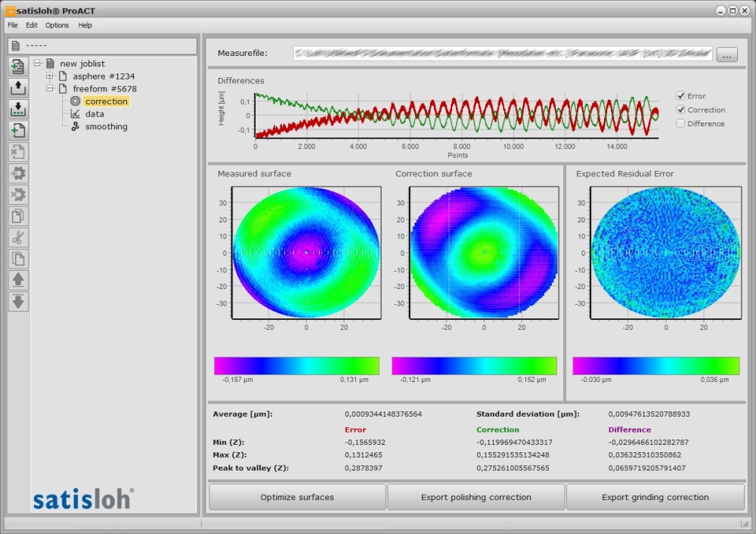Enable the Difference checkbox
Image resolution: width=756 pixels, height=534 pixels.
(x=682, y=123)
